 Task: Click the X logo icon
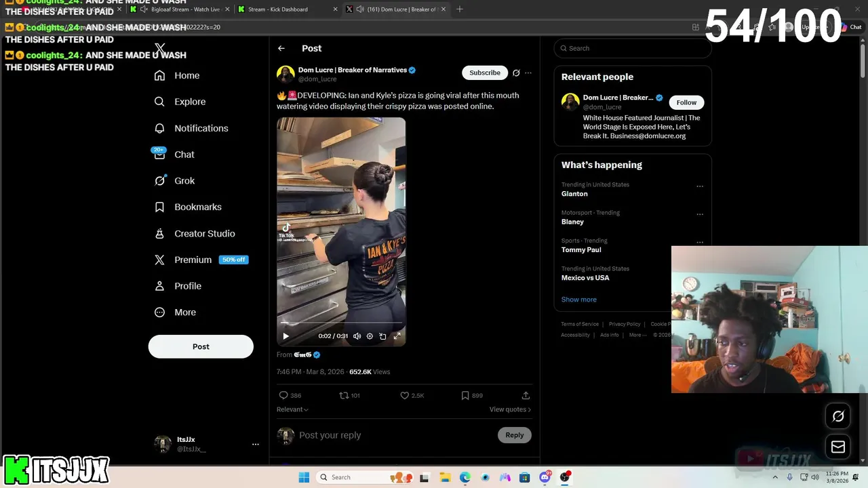[x=160, y=49]
